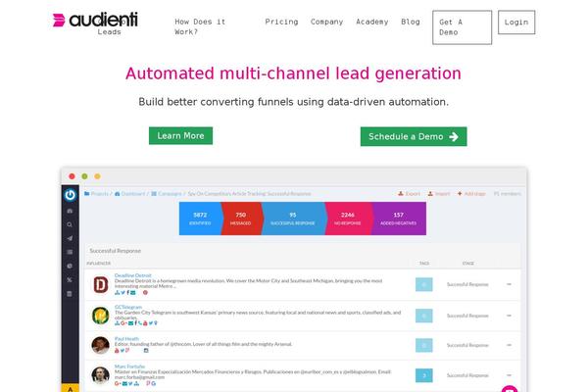The width and height of the screenshot is (588, 392).
Task: Click the green Learn More button
Action: 180,136
